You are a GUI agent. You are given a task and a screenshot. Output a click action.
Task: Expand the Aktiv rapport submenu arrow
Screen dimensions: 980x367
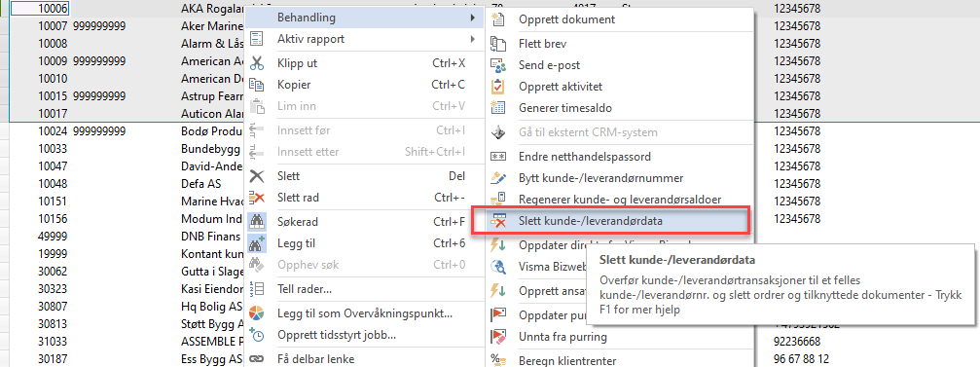[x=473, y=39]
